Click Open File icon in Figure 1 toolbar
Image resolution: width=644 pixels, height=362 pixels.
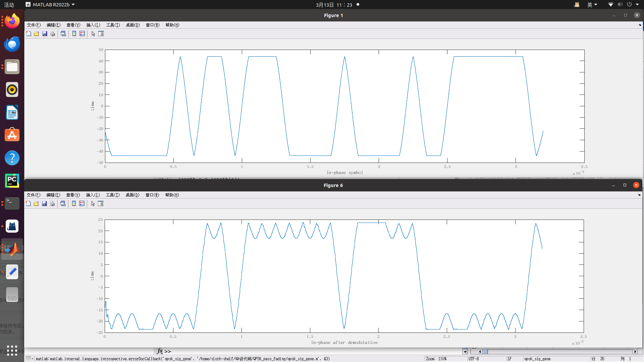point(37,34)
